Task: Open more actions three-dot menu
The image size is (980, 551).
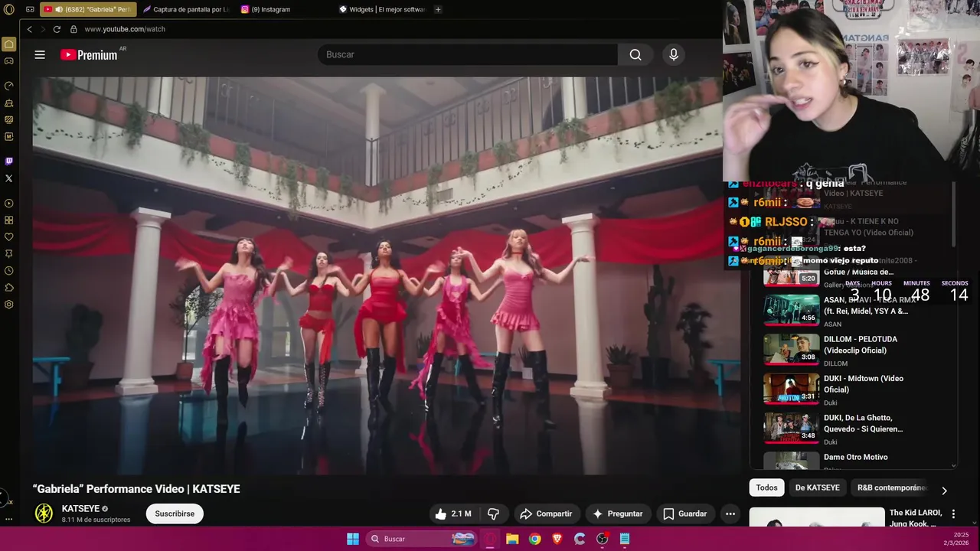Action: click(x=730, y=514)
